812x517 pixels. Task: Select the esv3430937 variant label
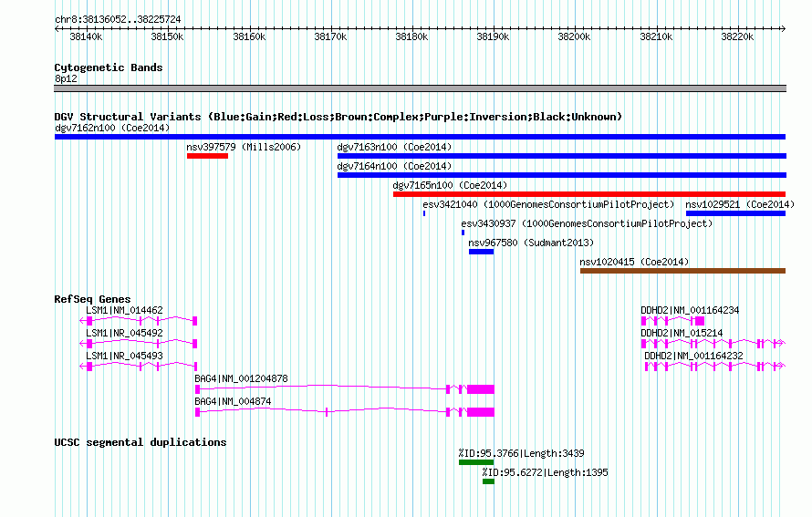(587, 223)
